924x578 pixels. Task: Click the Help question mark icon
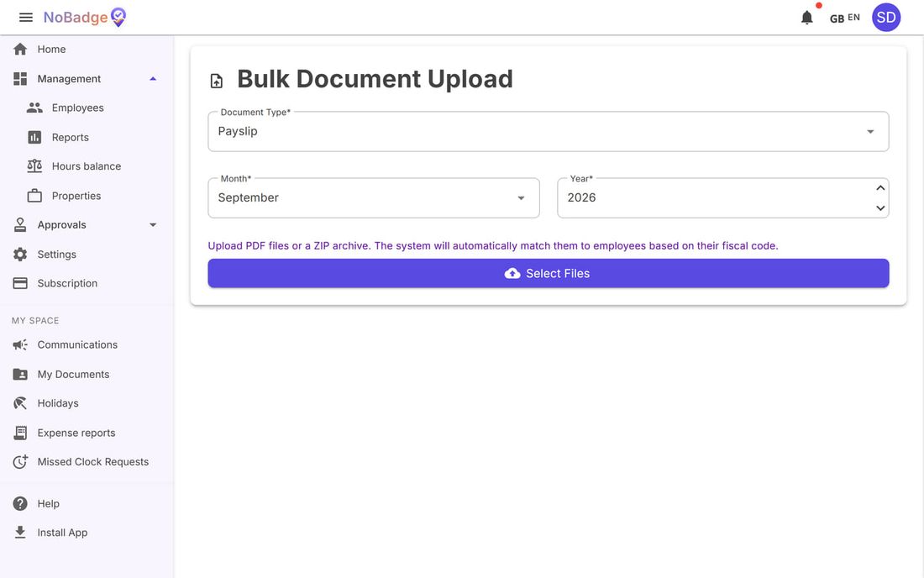pyautogui.click(x=20, y=503)
